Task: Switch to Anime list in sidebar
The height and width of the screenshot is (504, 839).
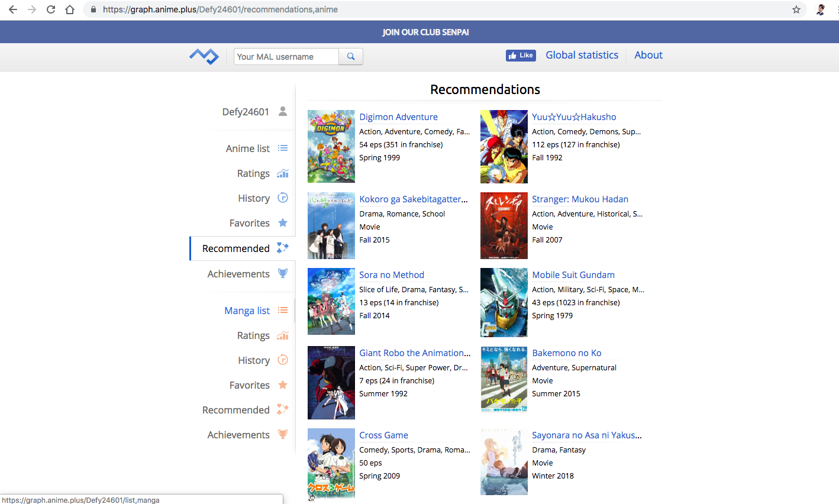Action: [247, 148]
